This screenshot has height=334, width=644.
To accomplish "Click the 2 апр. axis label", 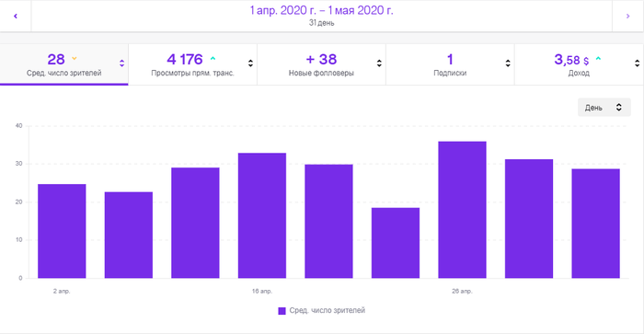I will click(x=62, y=292).
